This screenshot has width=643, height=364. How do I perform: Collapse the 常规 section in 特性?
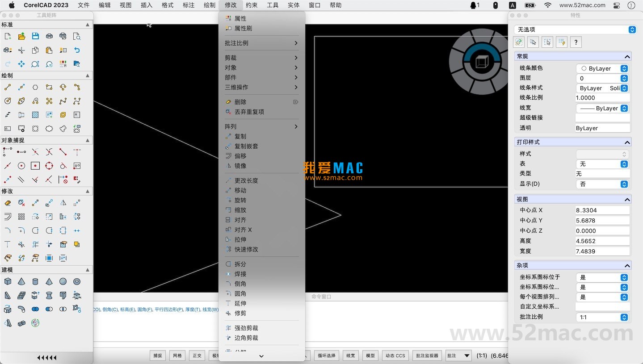coord(627,57)
